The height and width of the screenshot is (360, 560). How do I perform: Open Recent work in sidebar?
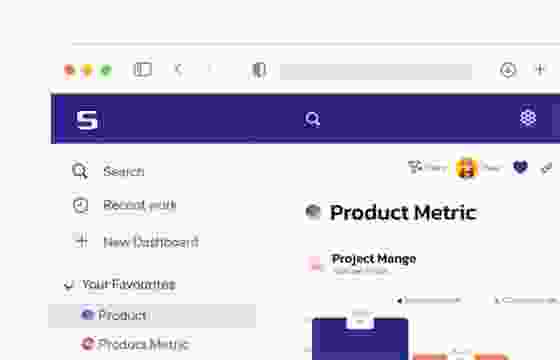pos(125,205)
